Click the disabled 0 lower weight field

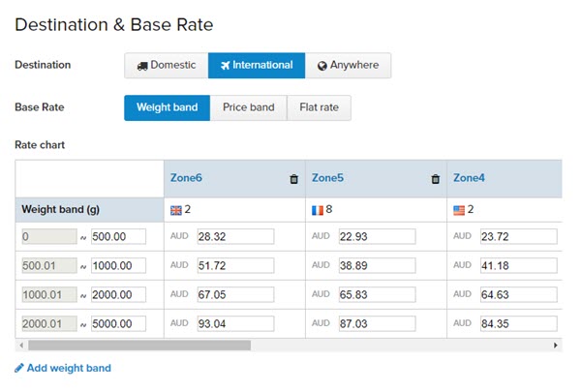[49, 236]
